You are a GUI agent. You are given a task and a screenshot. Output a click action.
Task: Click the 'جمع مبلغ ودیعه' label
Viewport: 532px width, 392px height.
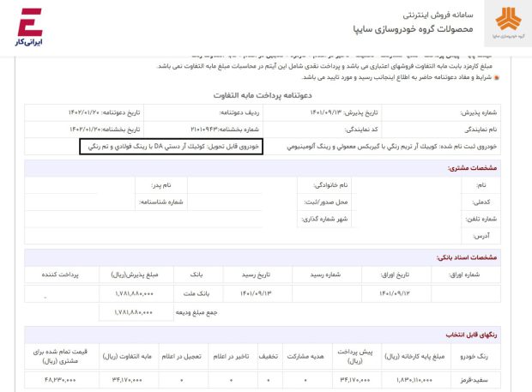point(196,312)
